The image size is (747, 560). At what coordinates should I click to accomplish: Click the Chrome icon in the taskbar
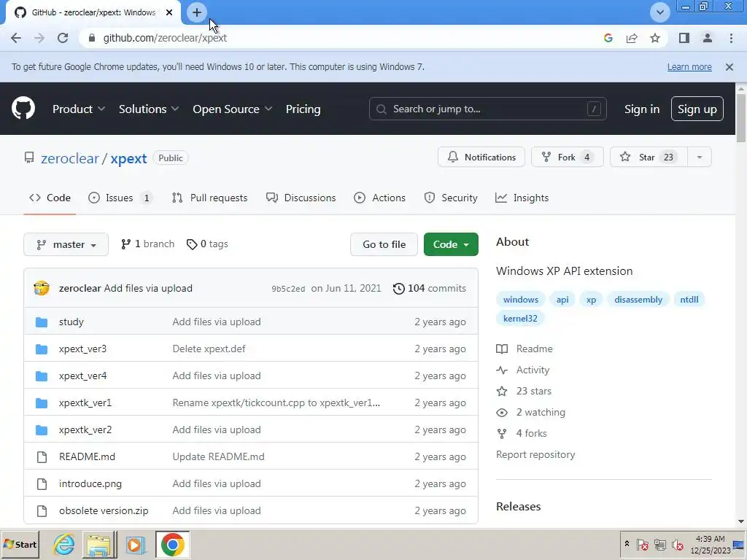point(172,544)
